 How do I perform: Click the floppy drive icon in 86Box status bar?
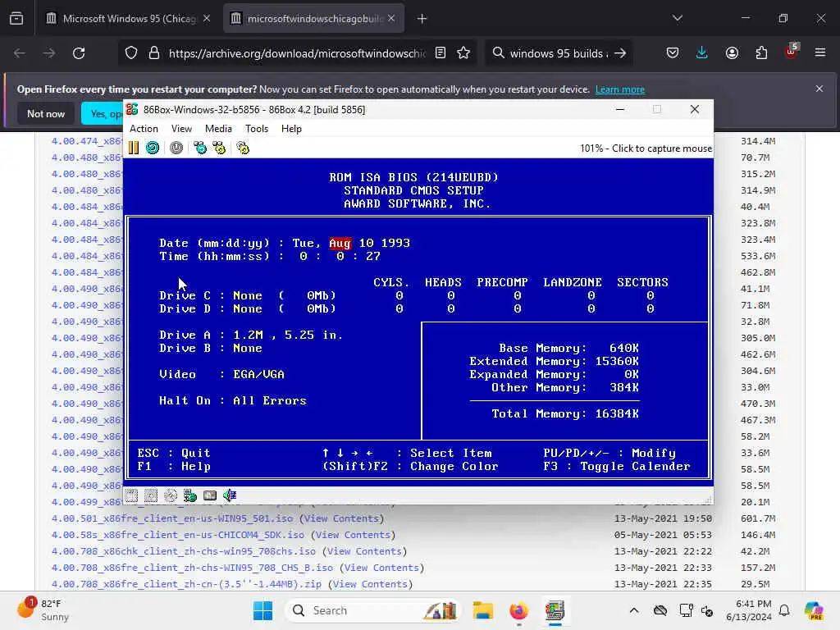[132, 495]
